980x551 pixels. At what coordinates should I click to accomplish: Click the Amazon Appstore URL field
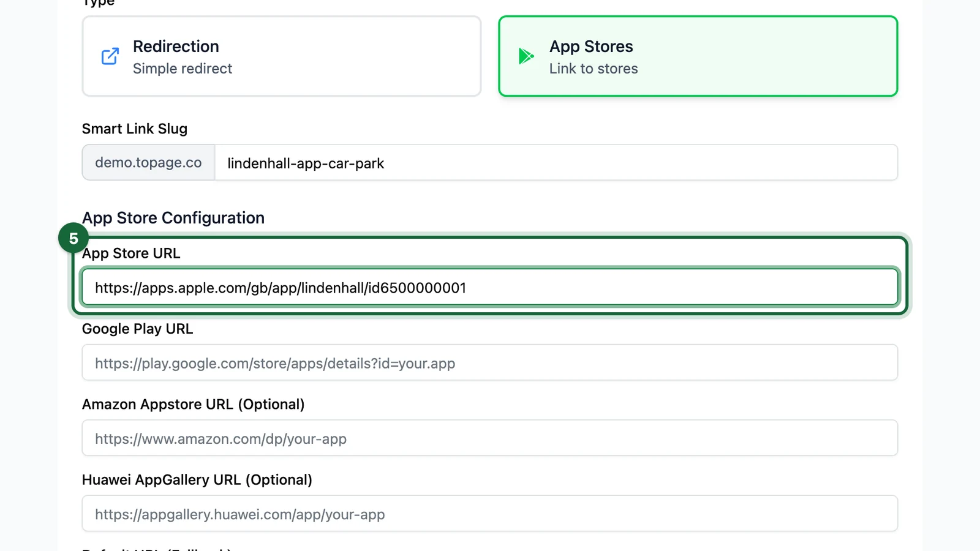click(x=490, y=438)
